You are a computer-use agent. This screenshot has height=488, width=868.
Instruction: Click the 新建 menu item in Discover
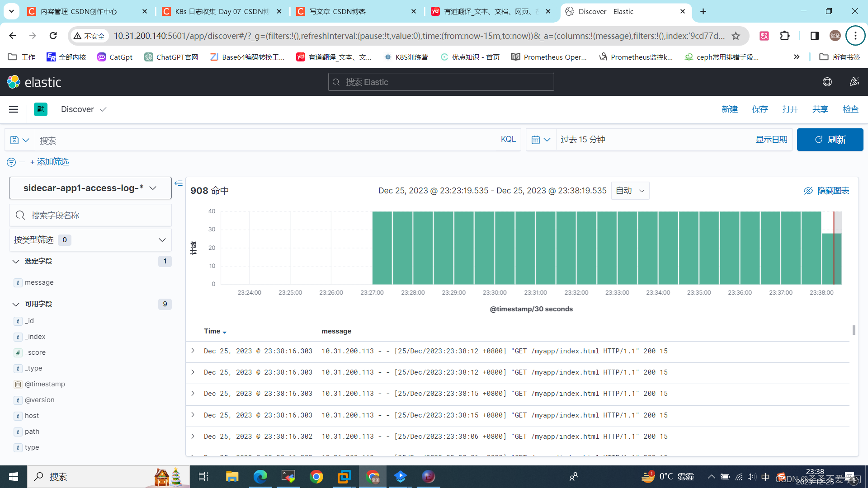[730, 109]
